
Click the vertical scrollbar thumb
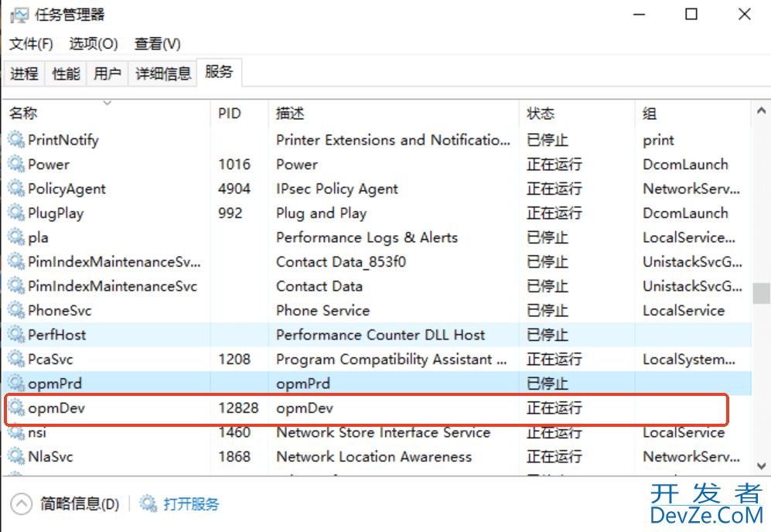pos(761,294)
